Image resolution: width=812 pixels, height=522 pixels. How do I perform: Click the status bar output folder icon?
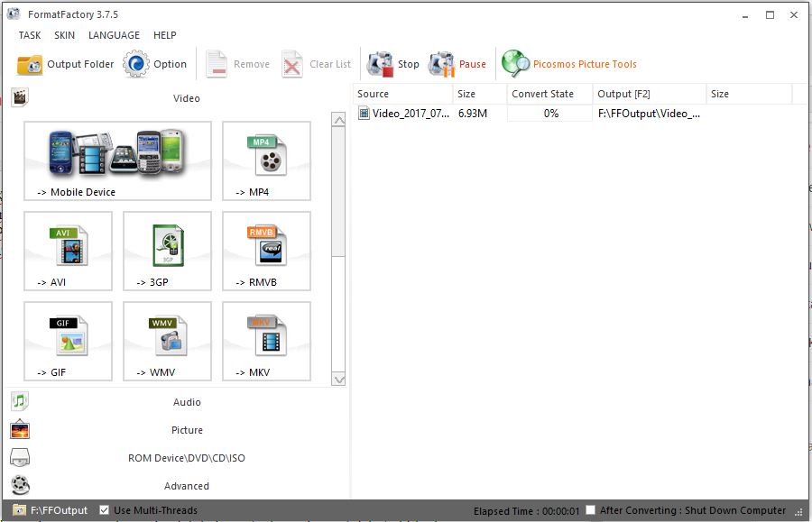(19, 510)
